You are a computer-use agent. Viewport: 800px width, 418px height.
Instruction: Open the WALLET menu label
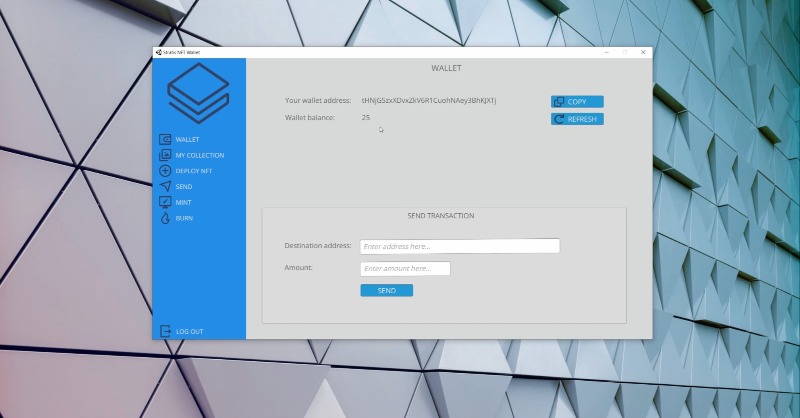pos(187,139)
